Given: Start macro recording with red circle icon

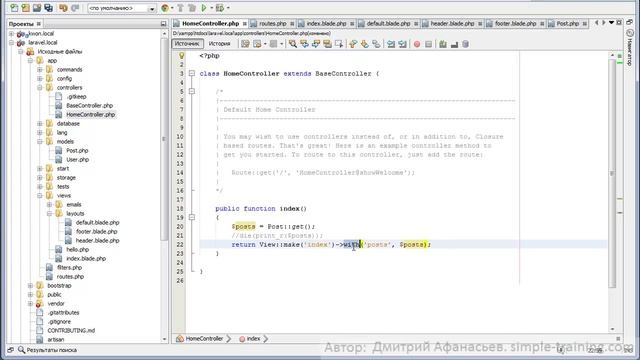Looking at the screenshot, I should click(417, 44).
